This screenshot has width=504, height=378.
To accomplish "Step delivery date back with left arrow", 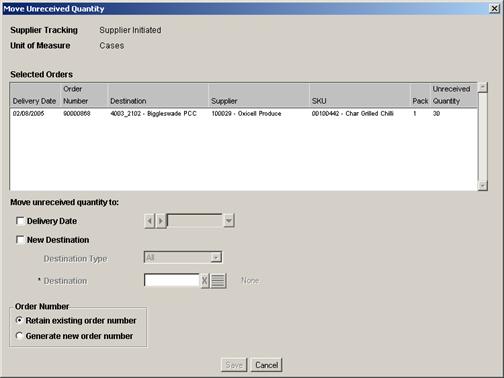I will (150, 221).
